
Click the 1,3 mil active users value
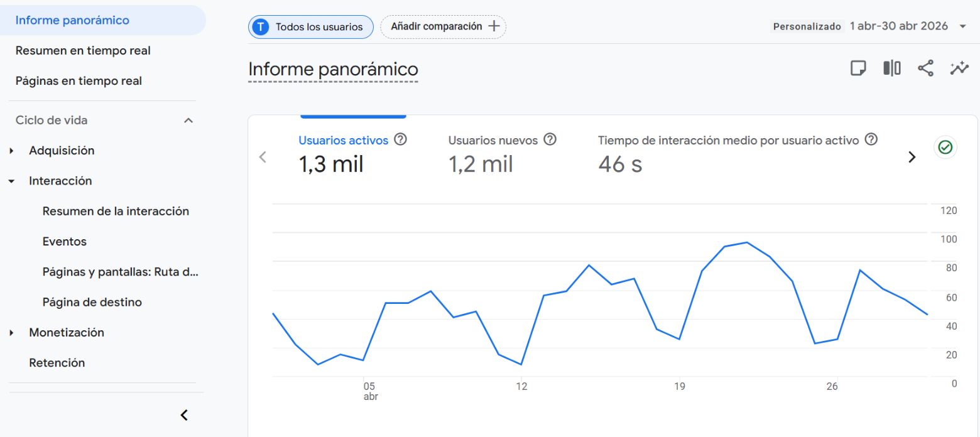tap(331, 164)
